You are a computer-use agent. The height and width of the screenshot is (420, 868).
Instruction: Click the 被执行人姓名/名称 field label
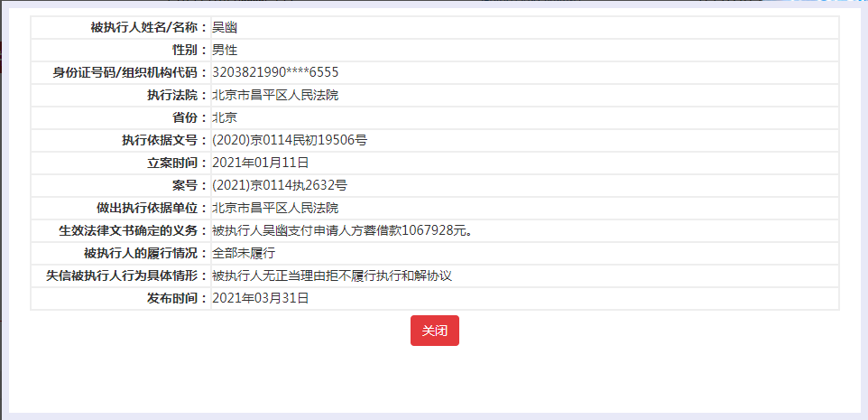(x=149, y=27)
